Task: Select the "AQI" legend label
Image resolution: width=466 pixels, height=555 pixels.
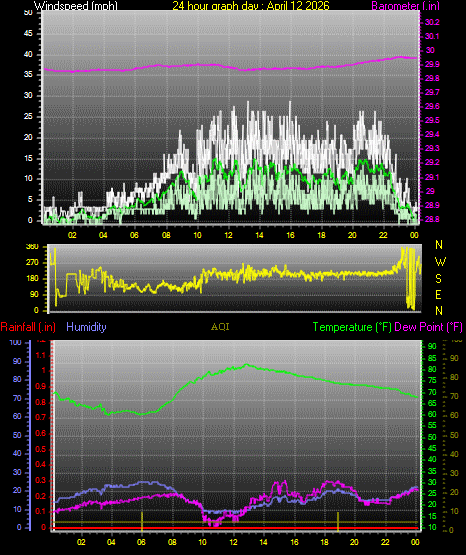Action: point(220,327)
